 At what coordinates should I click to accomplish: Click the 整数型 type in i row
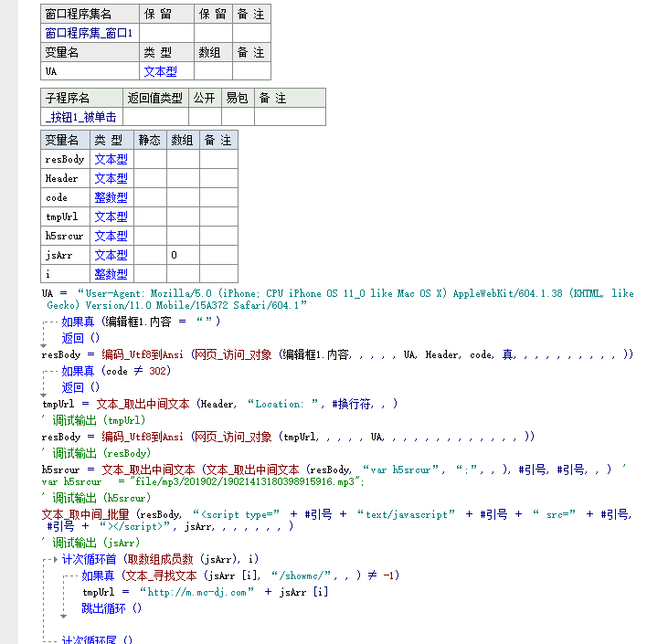[111, 274]
